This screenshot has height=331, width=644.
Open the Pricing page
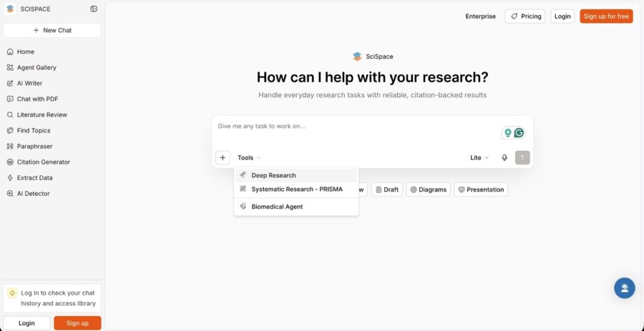click(x=525, y=16)
